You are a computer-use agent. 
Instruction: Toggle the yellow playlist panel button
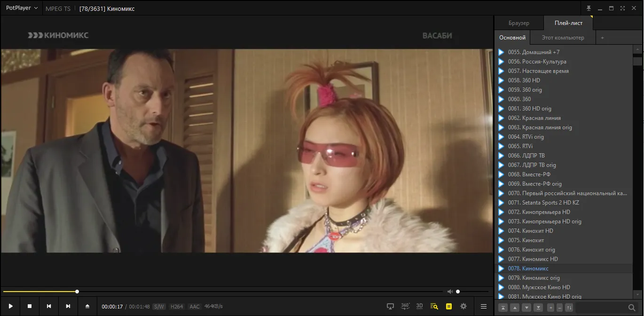pyautogui.click(x=449, y=306)
